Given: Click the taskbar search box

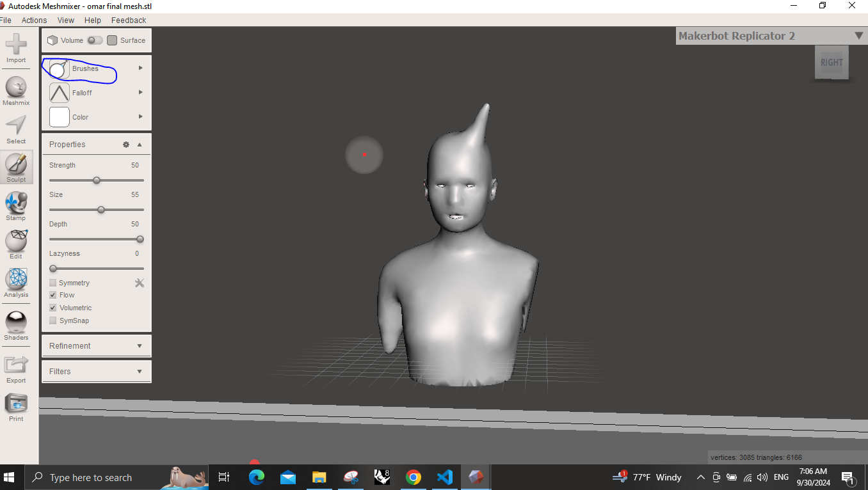Looking at the screenshot, I should point(117,477).
